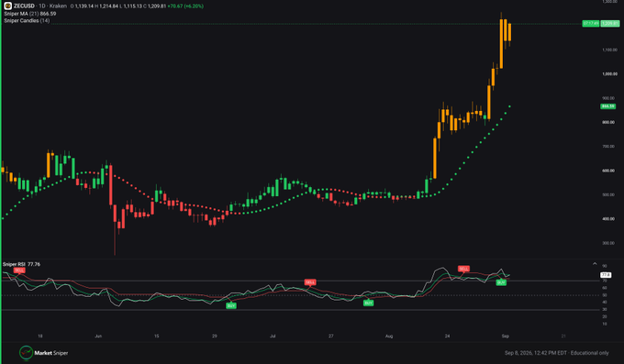Click the RSI SELL marker in late July
This screenshot has width=624, height=364.
(x=310, y=282)
